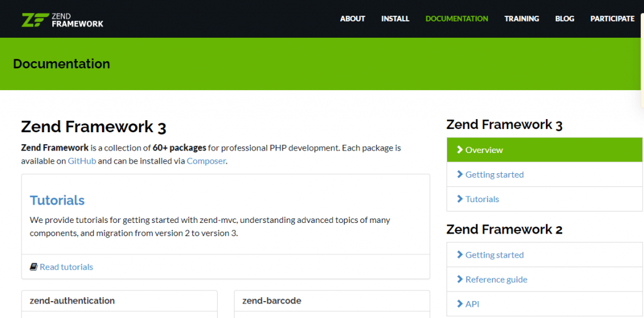The image size is (644, 318).
Task: Open the About menu item
Action: [x=352, y=18]
